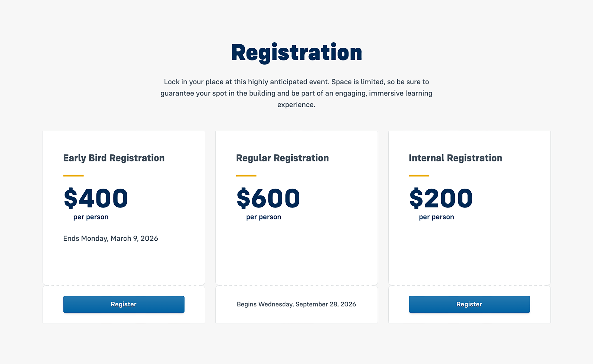Viewport: 593px width, 364px height.
Task: Select the Early Bird Registration card title
Action: pyautogui.click(x=114, y=158)
